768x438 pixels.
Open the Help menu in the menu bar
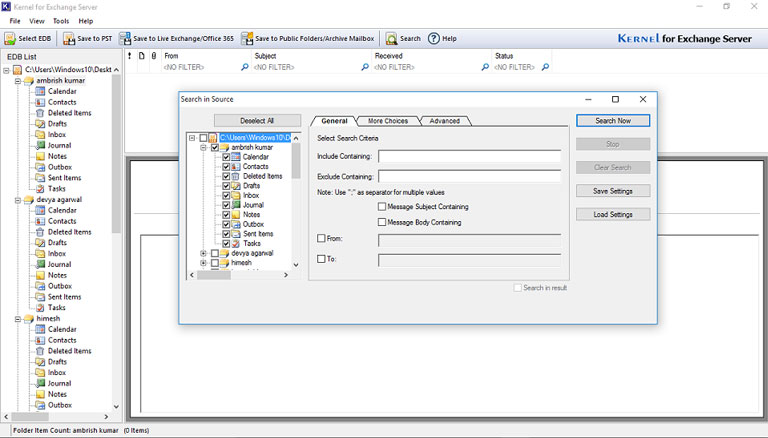[86, 21]
